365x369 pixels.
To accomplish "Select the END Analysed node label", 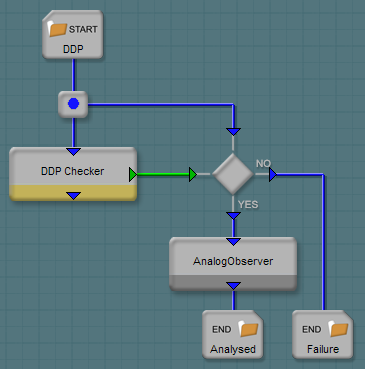I will (233, 349).
